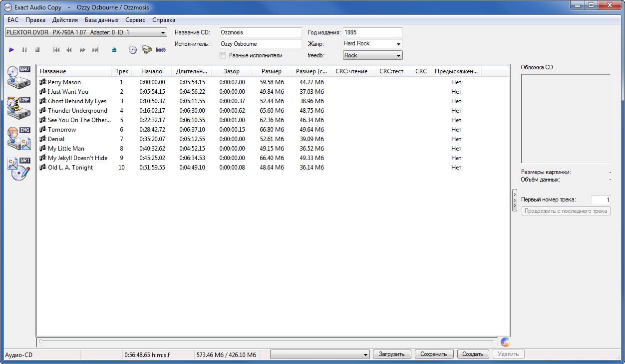The image size is (625, 364).
Task: Sort by the CRC:чтение column header
Action: click(x=351, y=71)
